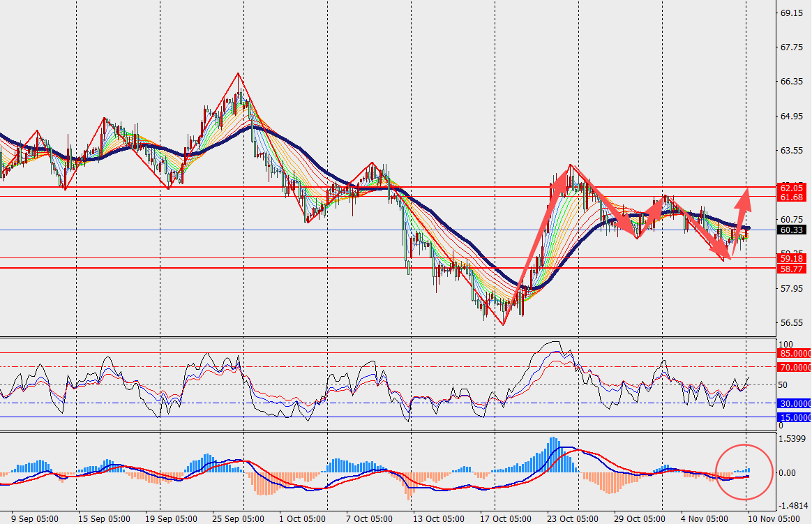Click the blue 15.0000 level label
Viewport: 812px width, 524px height.
[x=795, y=417]
